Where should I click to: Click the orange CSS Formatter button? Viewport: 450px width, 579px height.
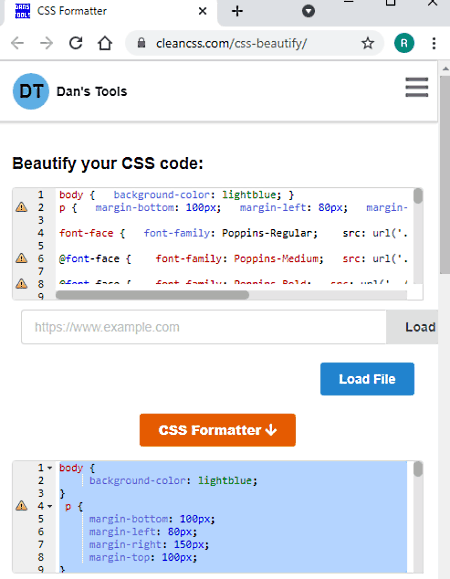(217, 430)
